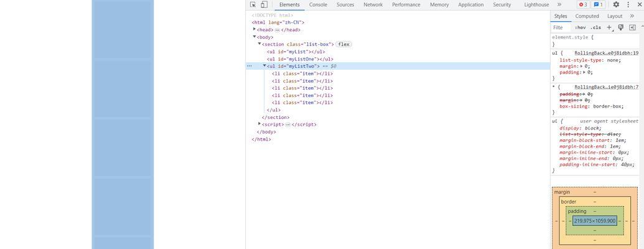Click the box model padding label
Viewport: 644px width, 249px height.
pyautogui.click(x=577, y=211)
